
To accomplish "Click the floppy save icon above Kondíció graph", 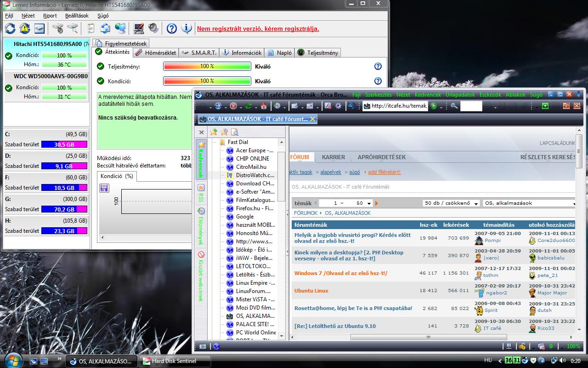I will [104, 188].
